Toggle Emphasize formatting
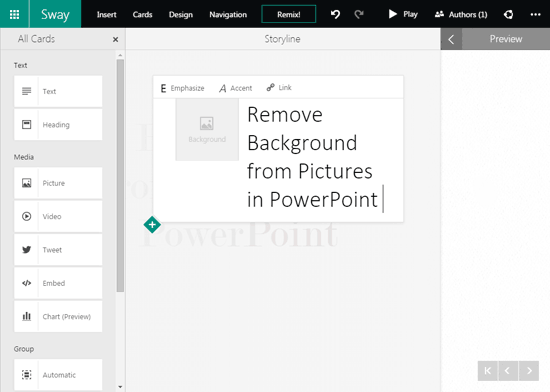This screenshot has width=550, height=392. (182, 88)
